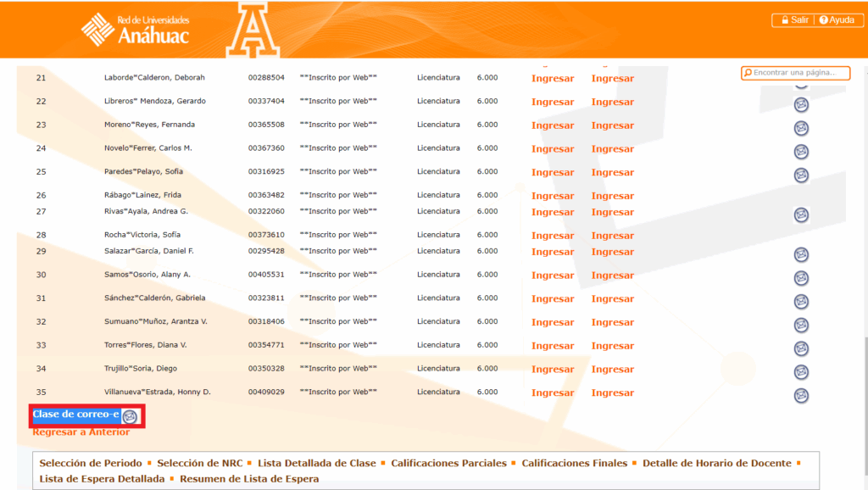The image size is (868, 490).
Task: Open Ayuda help
Action: pos(836,20)
